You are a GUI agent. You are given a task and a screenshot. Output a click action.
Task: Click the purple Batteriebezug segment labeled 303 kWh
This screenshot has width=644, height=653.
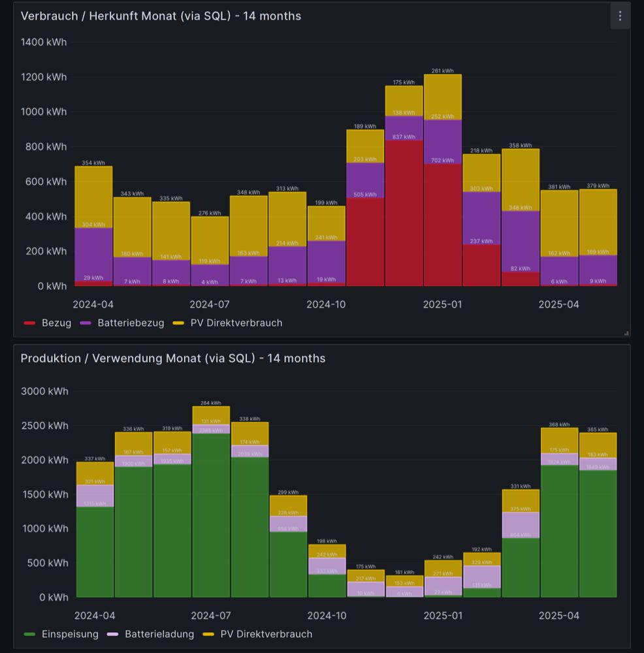(481, 218)
